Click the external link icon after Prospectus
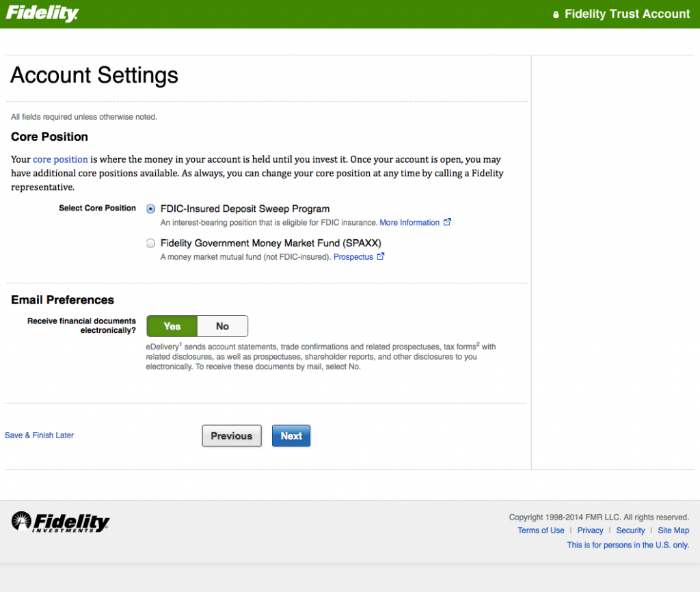This screenshot has width=700, height=592. [381, 257]
